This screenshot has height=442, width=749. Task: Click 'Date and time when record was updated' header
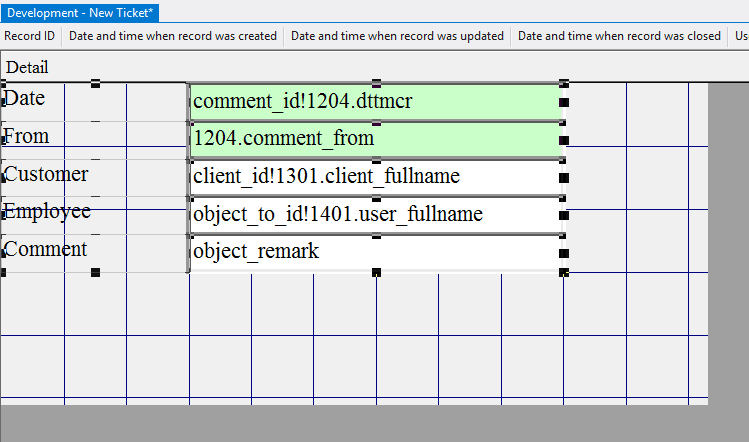coord(397,36)
